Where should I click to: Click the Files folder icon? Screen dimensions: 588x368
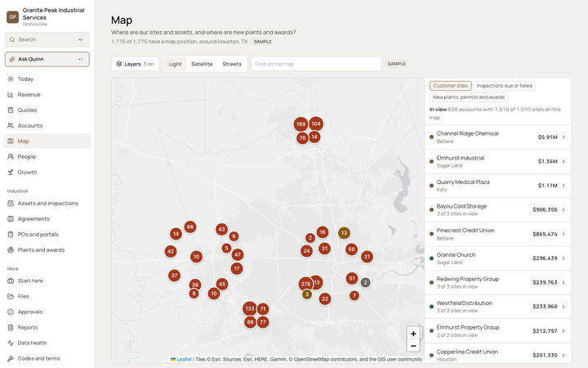11,296
